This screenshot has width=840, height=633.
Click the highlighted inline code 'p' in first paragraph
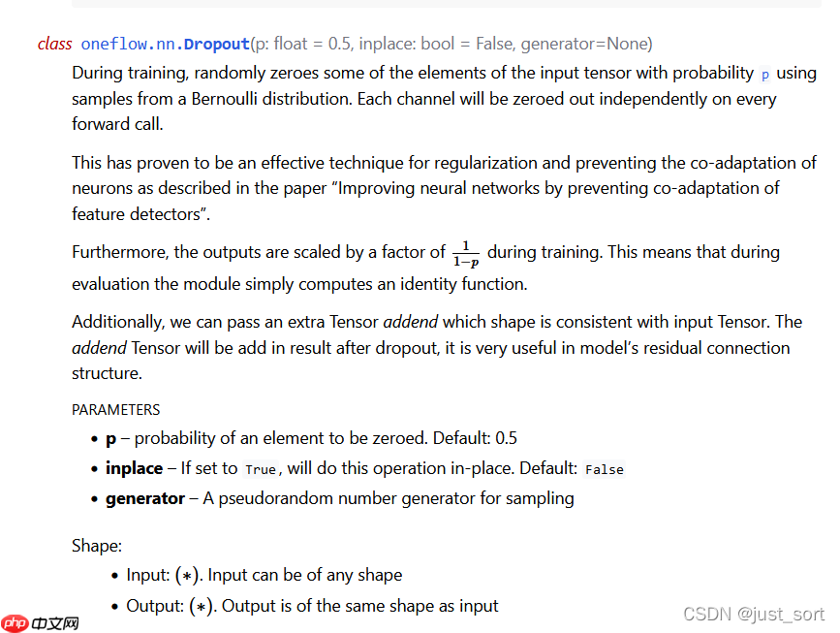pyautogui.click(x=764, y=74)
